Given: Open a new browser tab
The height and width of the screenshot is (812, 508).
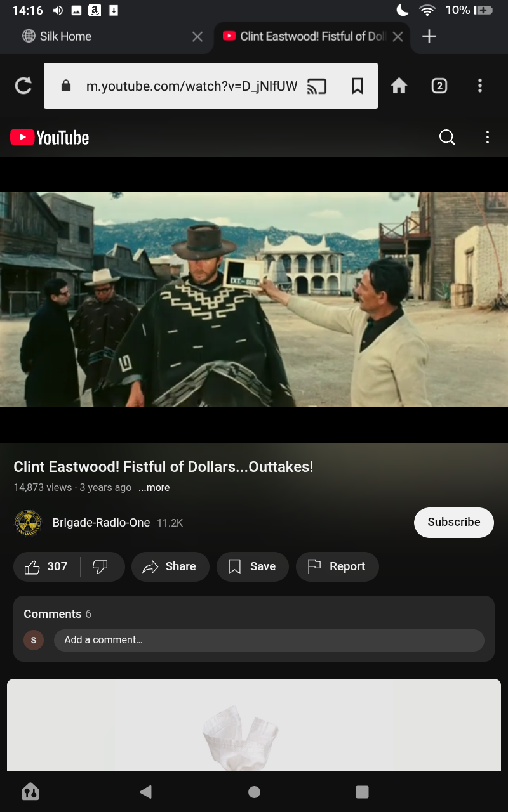Looking at the screenshot, I should click(429, 36).
